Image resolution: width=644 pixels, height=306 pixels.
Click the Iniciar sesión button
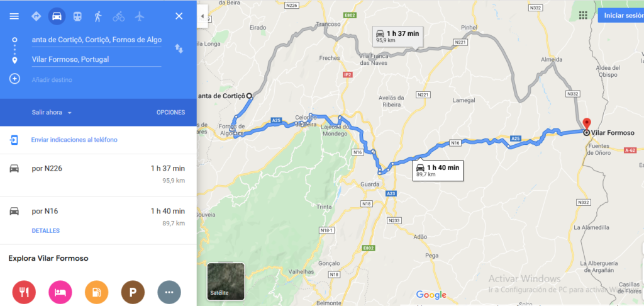pos(621,15)
